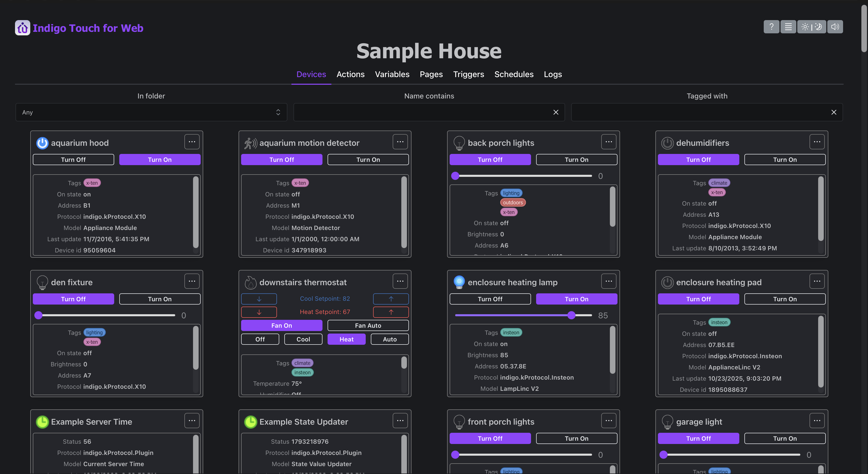The image size is (868, 474).
Task: Click the back porch lights bulb icon
Action: click(459, 143)
